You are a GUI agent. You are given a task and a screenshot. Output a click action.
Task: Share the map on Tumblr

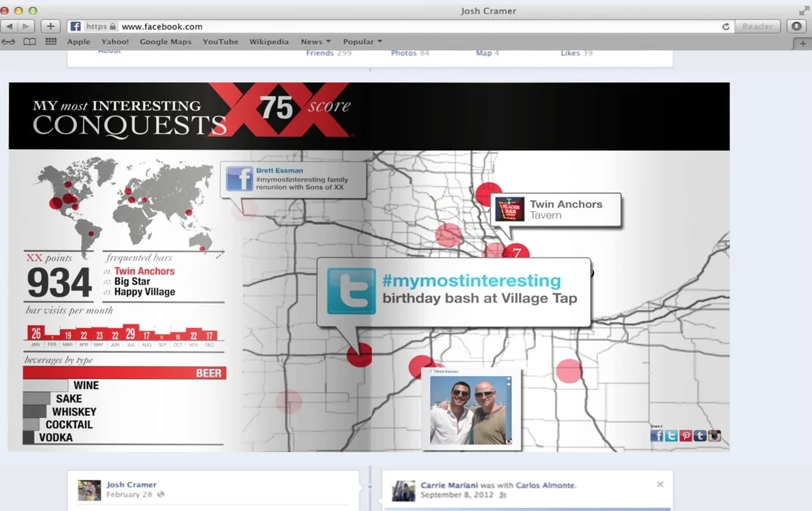tap(699, 436)
